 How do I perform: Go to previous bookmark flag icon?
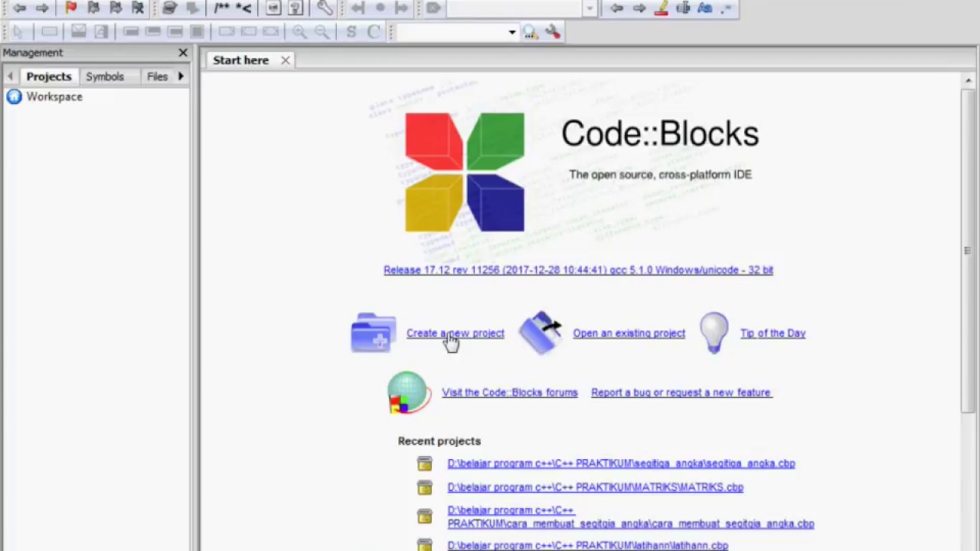click(x=93, y=8)
